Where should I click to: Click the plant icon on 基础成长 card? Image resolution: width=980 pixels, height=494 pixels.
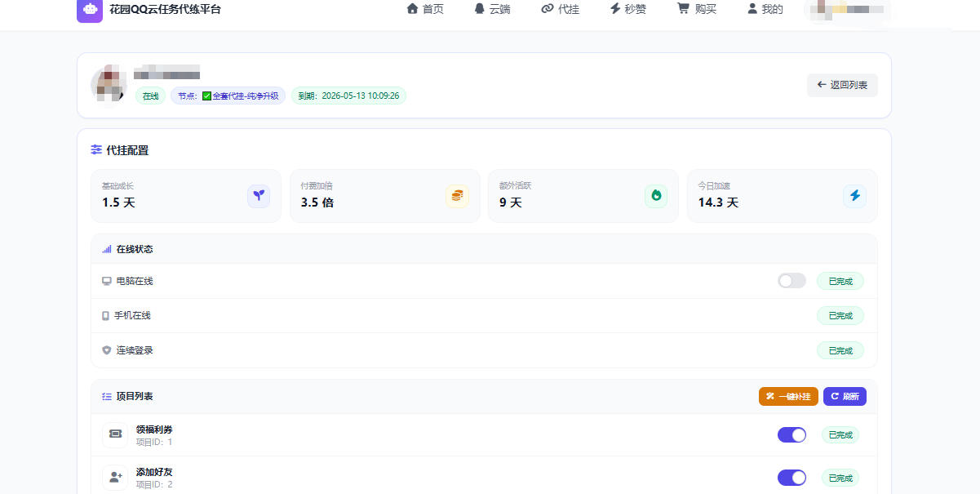[259, 196]
